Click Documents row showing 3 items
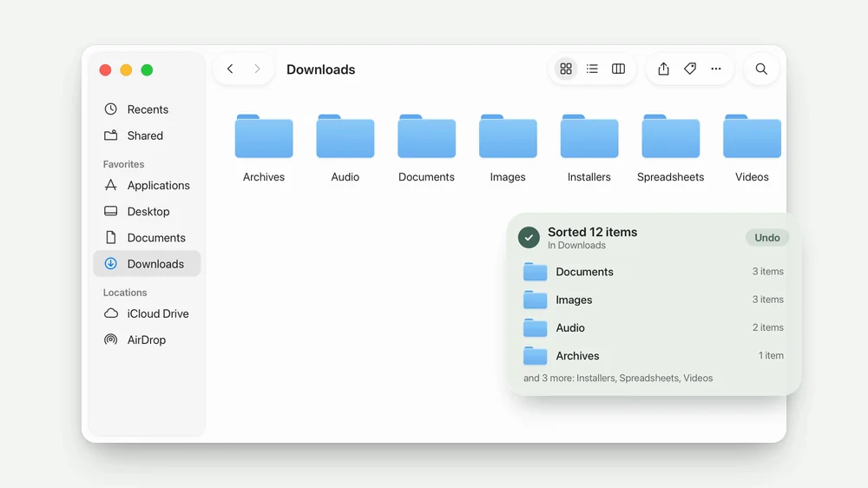The width and height of the screenshot is (868, 488). click(x=654, y=272)
